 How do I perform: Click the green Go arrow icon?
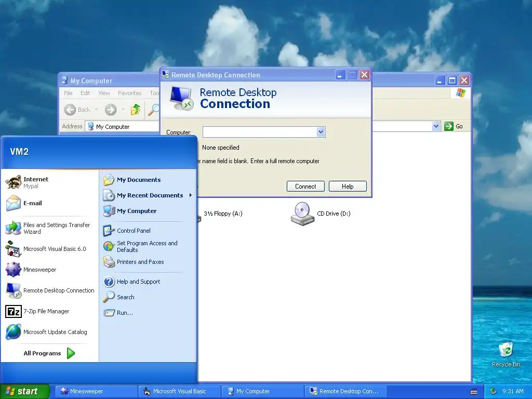tap(448, 126)
